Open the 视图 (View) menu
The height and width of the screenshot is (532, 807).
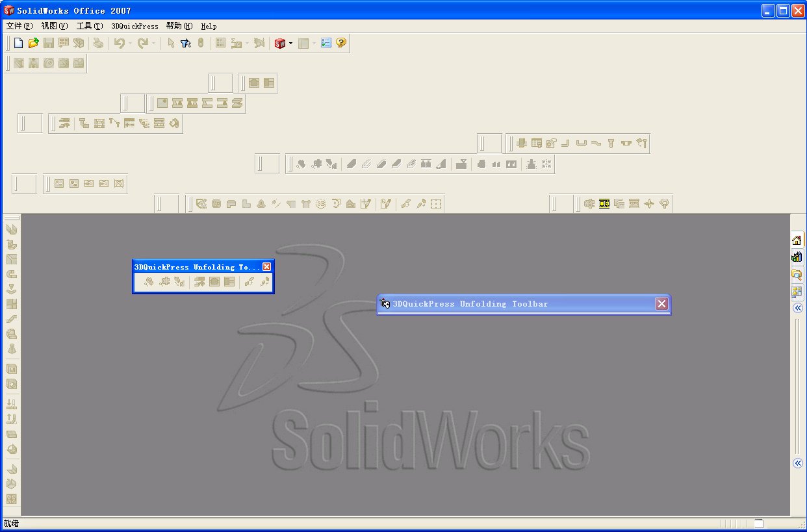(54, 26)
